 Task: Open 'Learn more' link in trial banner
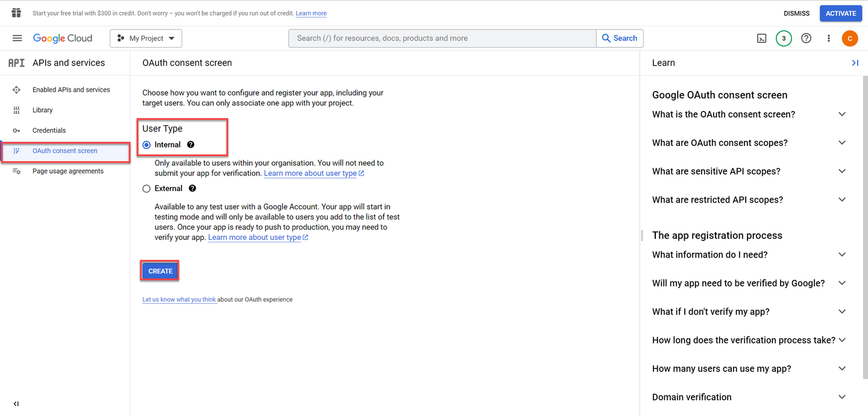click(x=311, y=13)
